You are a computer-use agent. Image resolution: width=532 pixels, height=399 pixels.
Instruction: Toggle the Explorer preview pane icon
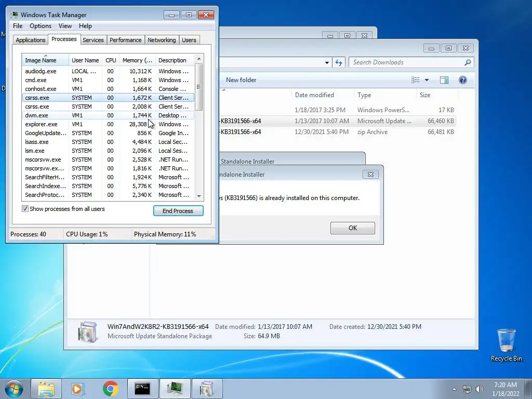444,79
